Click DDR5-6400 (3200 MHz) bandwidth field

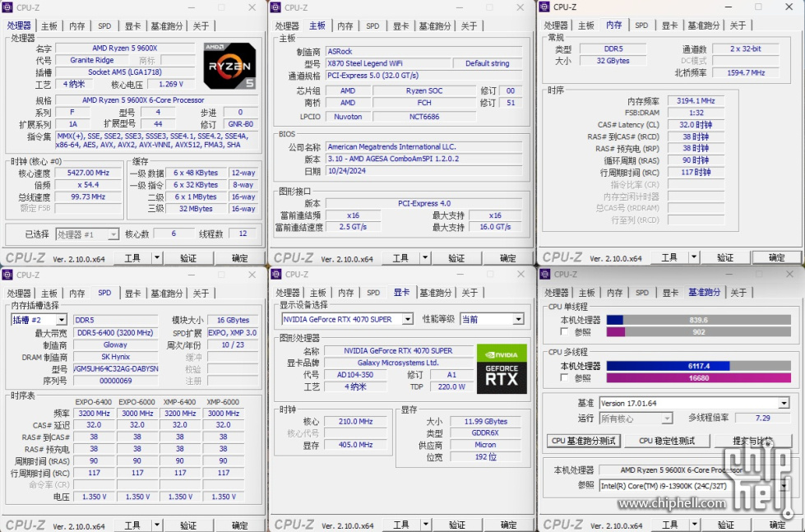115,333
